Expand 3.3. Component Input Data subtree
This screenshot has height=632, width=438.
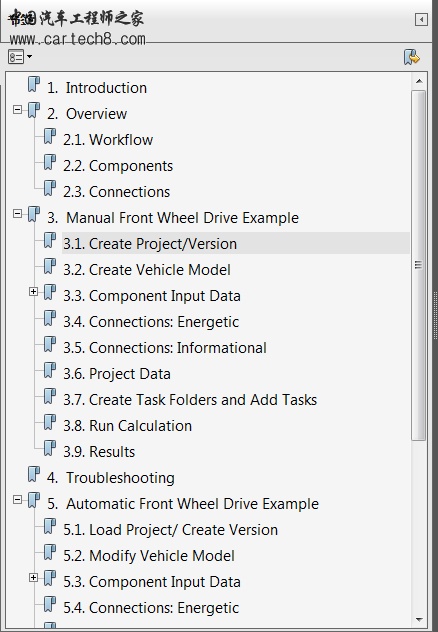pyautogui.click(x=33, y=291)
